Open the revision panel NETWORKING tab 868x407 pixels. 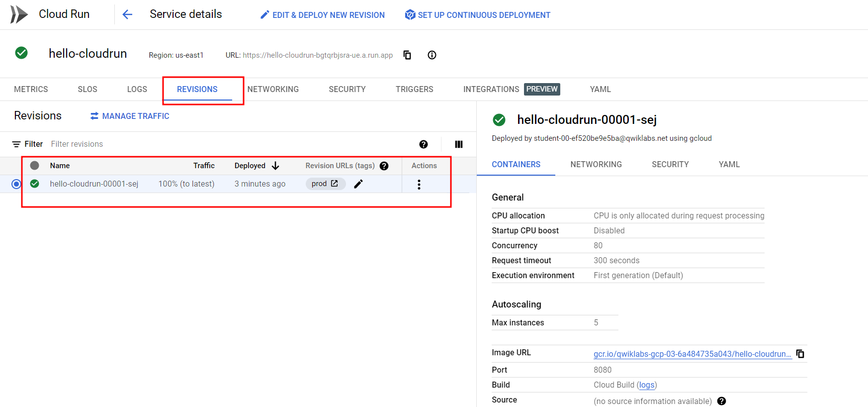point(596,164)
